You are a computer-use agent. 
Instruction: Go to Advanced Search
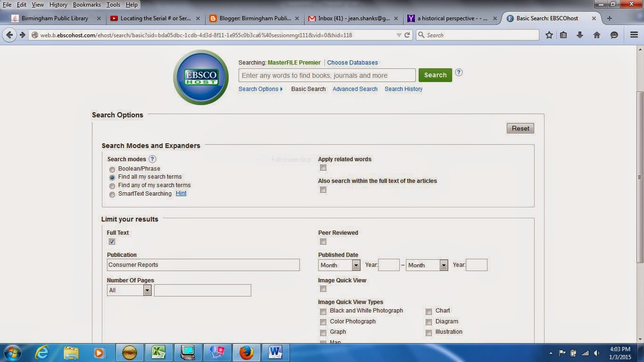pos(355,89)
